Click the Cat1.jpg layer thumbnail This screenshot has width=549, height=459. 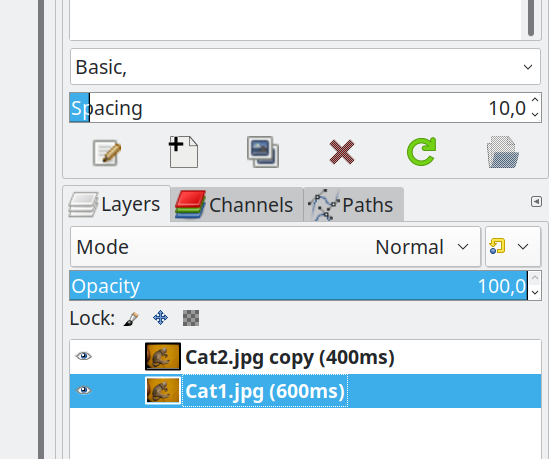(163, 390)
